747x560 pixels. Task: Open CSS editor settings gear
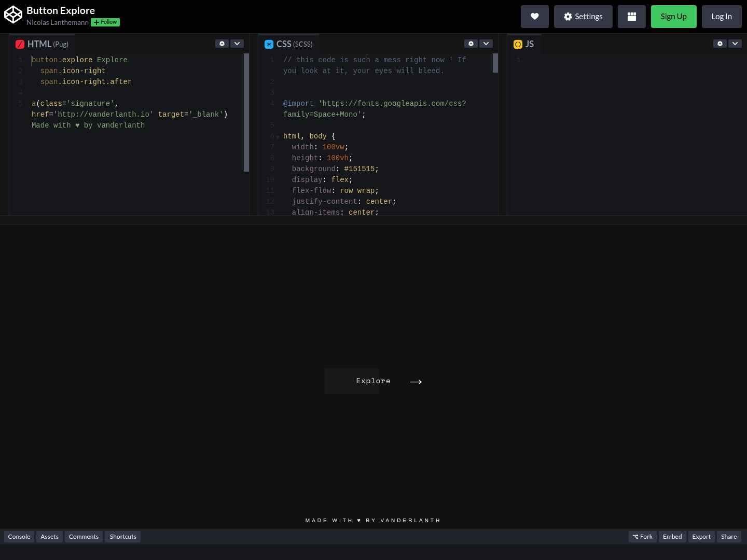tap(471, 44)
